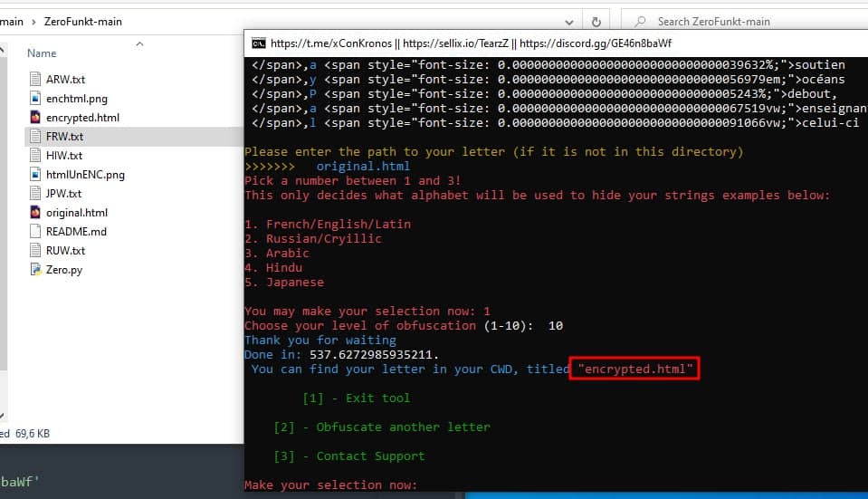Click the Name column header

tap(43, 53)
